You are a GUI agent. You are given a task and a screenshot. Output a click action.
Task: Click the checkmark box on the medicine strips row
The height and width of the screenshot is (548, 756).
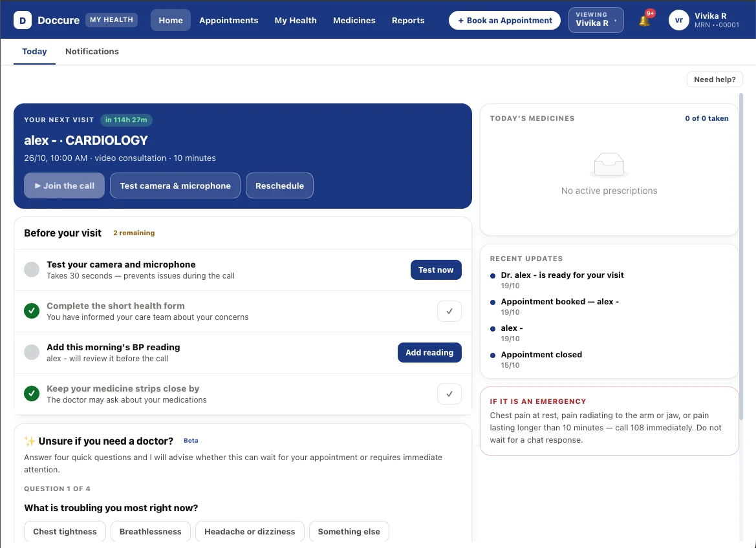(449, 394)
